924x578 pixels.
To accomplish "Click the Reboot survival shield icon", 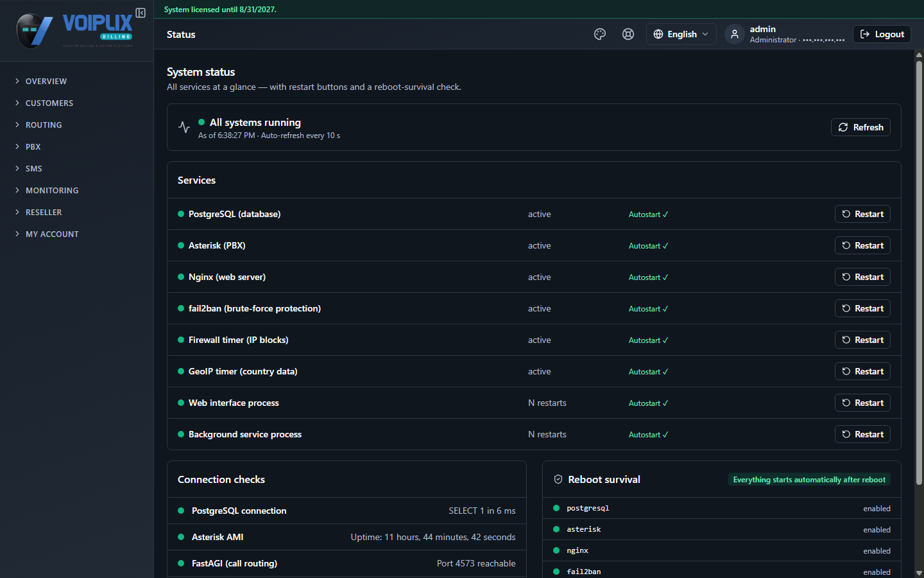I will [x=558, y=479].
